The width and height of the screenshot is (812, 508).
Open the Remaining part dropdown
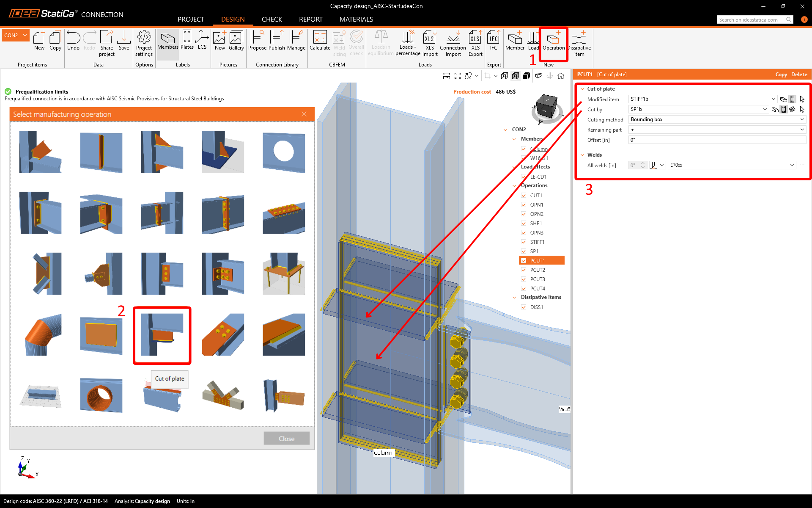[802, 130]
